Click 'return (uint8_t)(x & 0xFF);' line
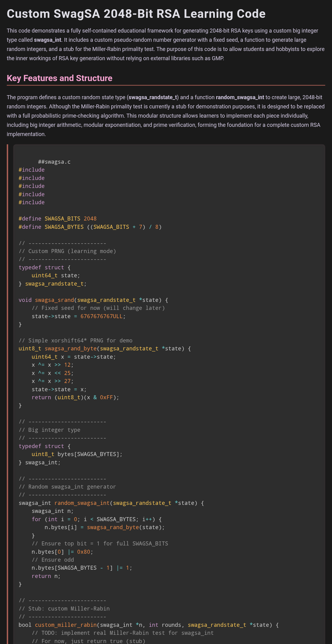The height and width of the screenshot is (644, 332). [x=75, y=397]
